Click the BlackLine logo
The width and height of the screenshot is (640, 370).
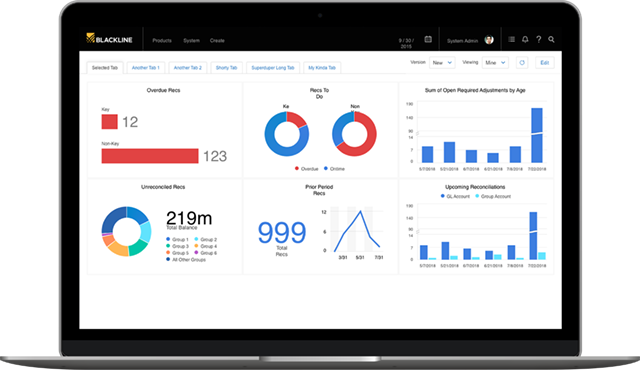click(109, 39)
